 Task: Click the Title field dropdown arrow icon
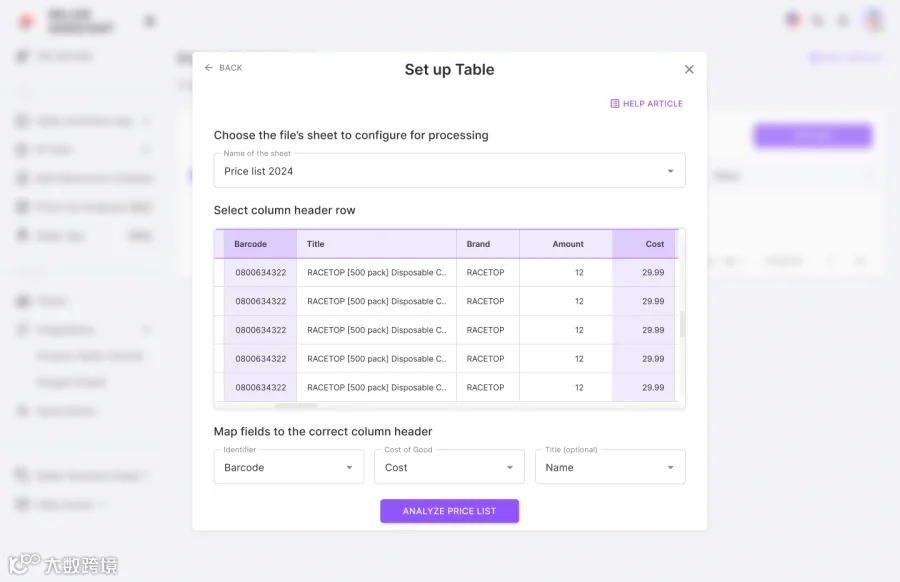coord(670,467)
